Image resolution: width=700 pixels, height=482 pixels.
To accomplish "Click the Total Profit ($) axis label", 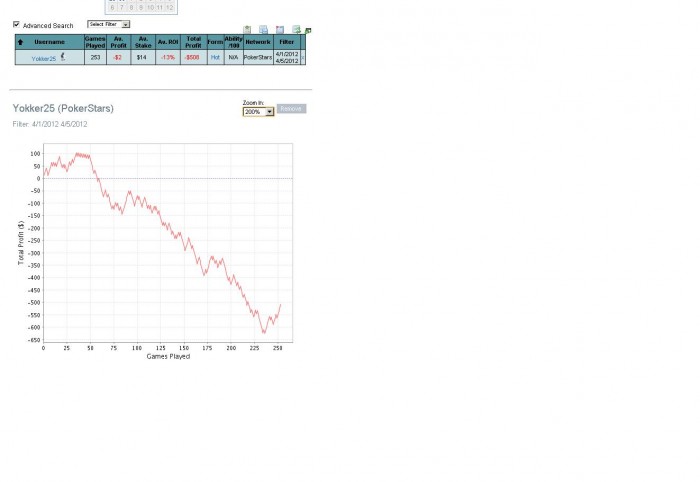I will pos(21,243).
